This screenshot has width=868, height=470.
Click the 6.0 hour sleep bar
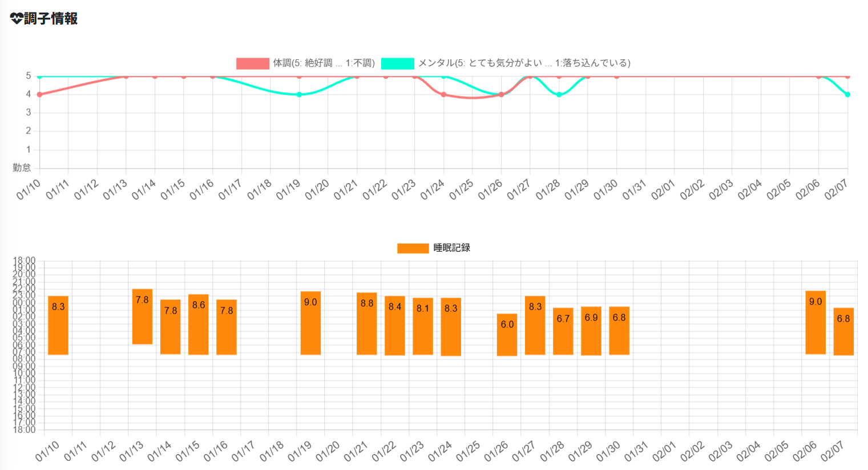coord(507,335)
